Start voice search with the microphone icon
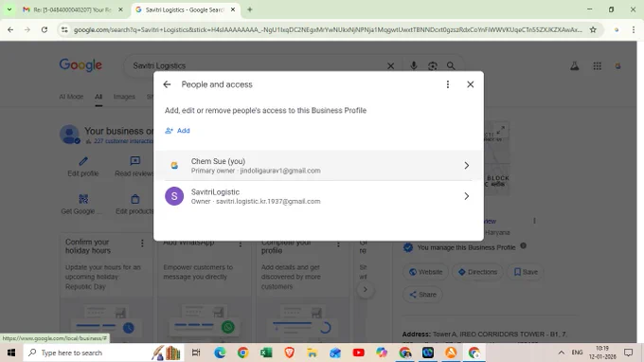This screenshot has height=362, width=644. click(414, 65)
